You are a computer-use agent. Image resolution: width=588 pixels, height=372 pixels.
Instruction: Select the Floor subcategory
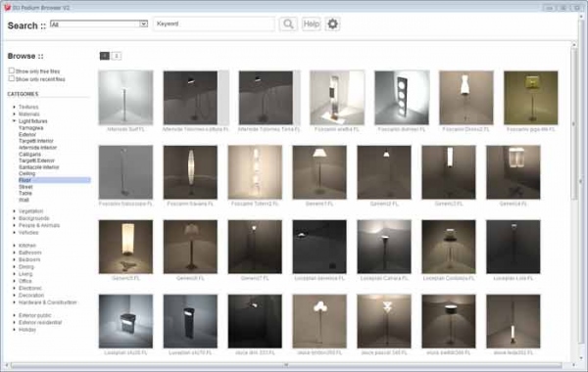tap(54, 180)
